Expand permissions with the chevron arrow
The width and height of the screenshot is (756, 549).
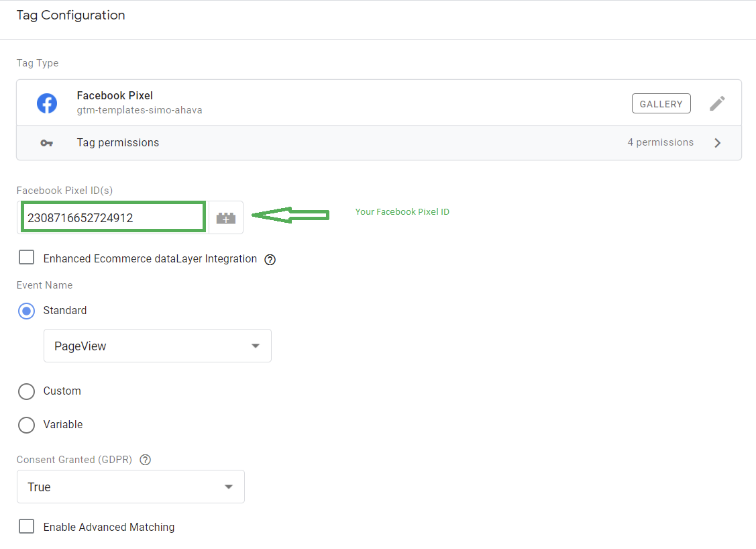coord(718,143)
